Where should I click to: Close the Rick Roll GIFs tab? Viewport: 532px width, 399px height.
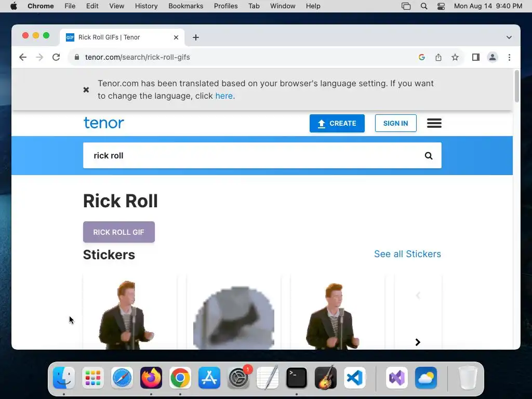[x=176, y=37]
